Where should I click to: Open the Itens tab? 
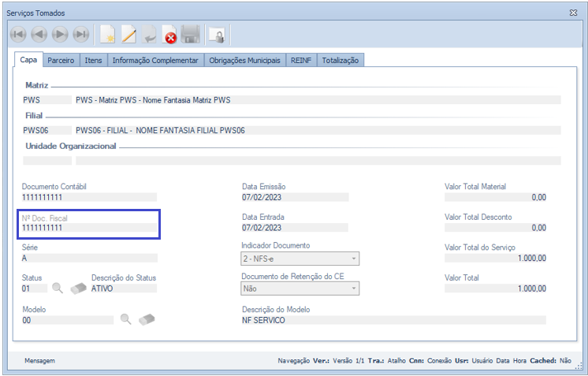tap(93, 61)
